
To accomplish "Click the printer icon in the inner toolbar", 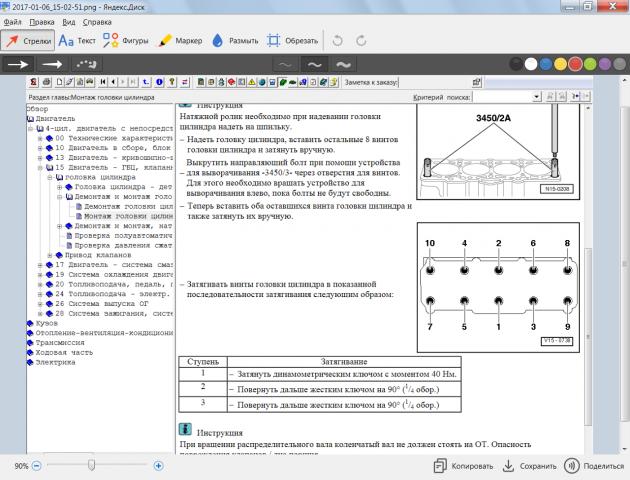I will 47,82.
